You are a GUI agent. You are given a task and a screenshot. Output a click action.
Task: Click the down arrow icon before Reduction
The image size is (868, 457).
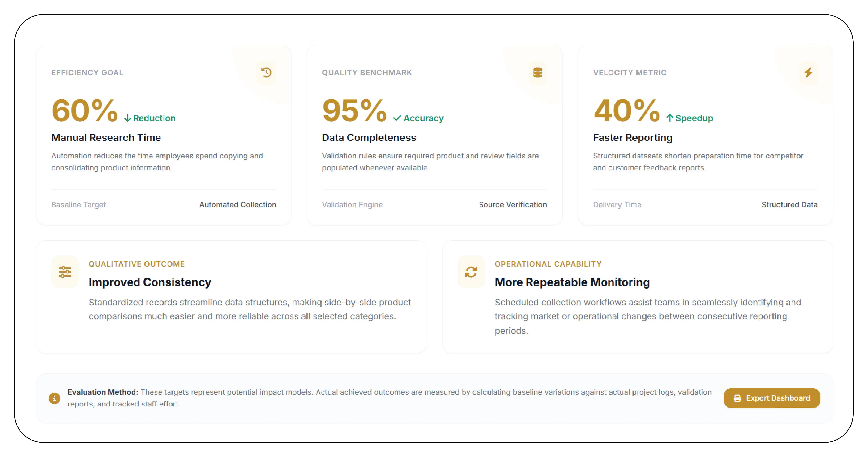pyautogui.click(x=127, y=118)
